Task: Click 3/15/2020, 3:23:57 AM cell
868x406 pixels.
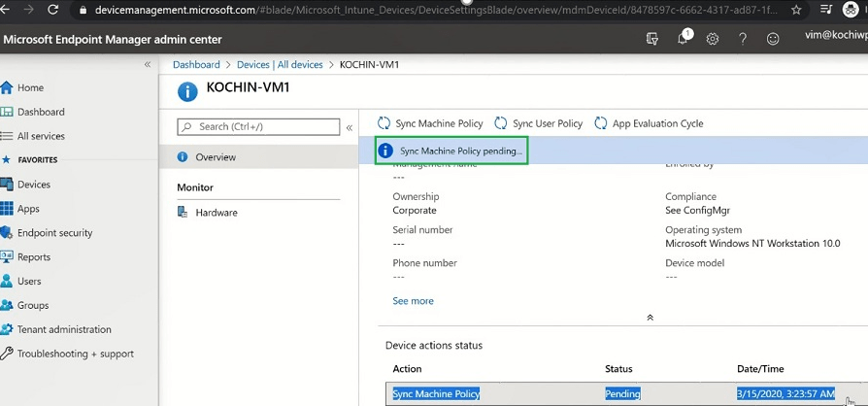Action: [x=785, y=393]
